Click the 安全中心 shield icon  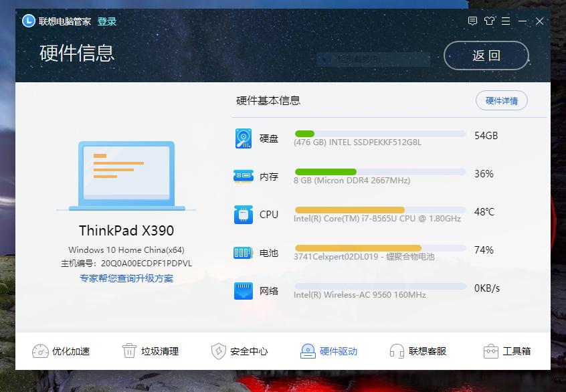tap(217, 351)
